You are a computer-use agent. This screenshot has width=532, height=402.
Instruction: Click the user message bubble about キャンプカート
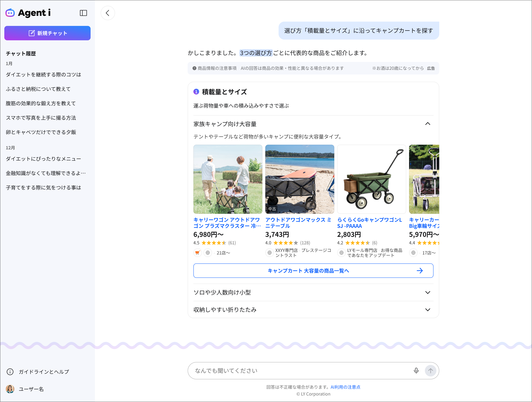click(359, 31)
